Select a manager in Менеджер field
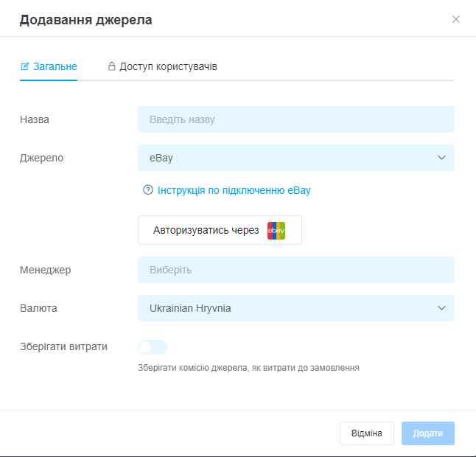Image resolution: width=476 pixels, height=457 pixels. [295, 270]
